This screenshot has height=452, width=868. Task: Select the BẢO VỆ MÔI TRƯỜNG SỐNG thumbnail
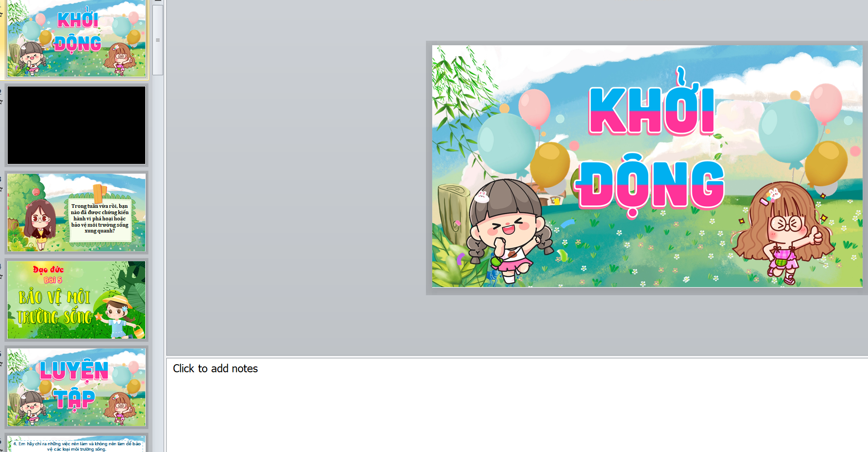76,300
